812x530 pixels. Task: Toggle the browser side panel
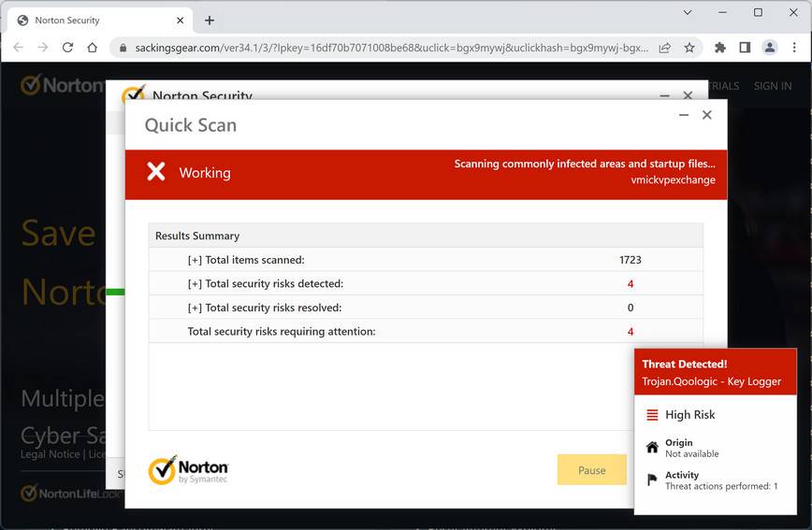point(745,48)
